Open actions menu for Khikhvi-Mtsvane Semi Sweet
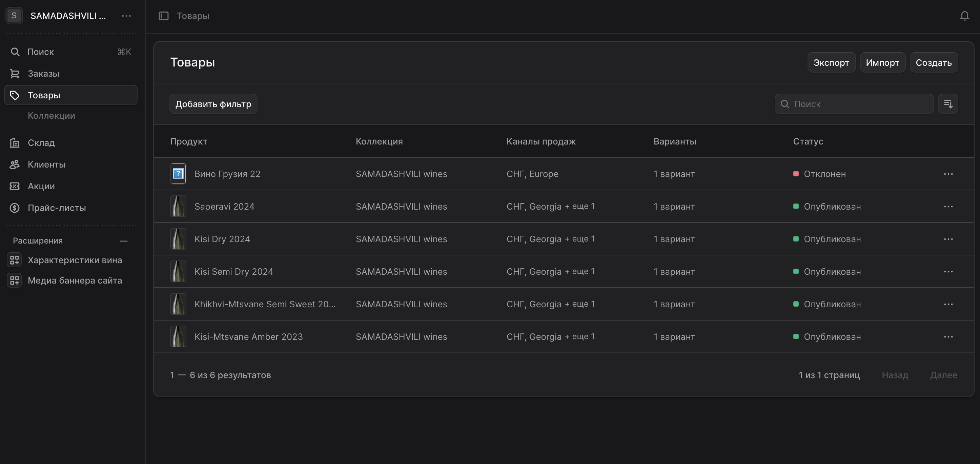 coord(948,304)
